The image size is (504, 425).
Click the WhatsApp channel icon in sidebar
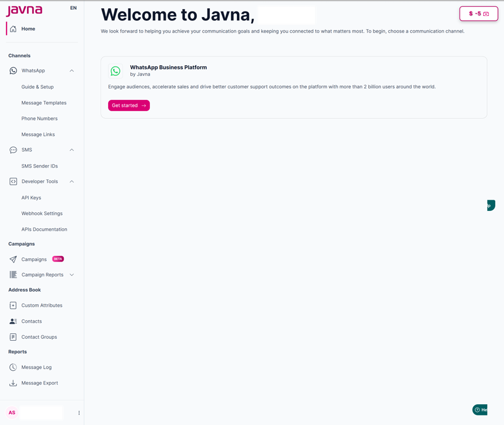click(13, 71)
